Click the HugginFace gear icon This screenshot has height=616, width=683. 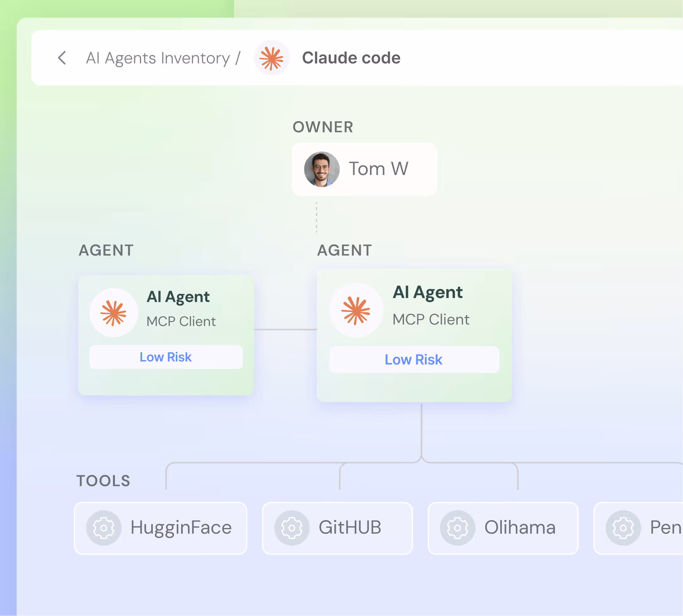click(104, 528)
